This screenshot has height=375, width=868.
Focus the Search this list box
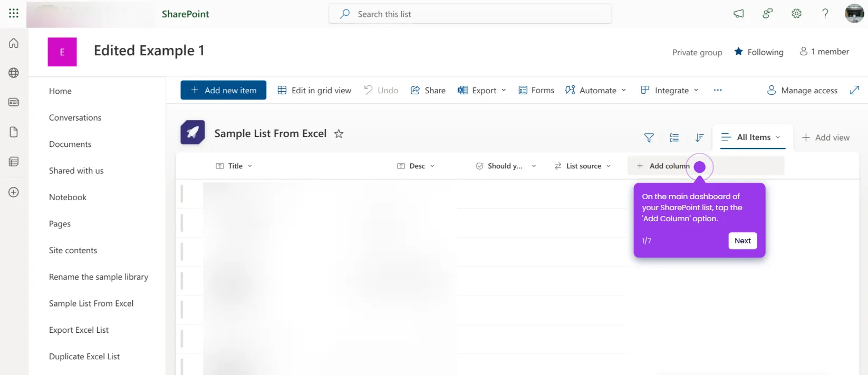(x=470, y=14)
